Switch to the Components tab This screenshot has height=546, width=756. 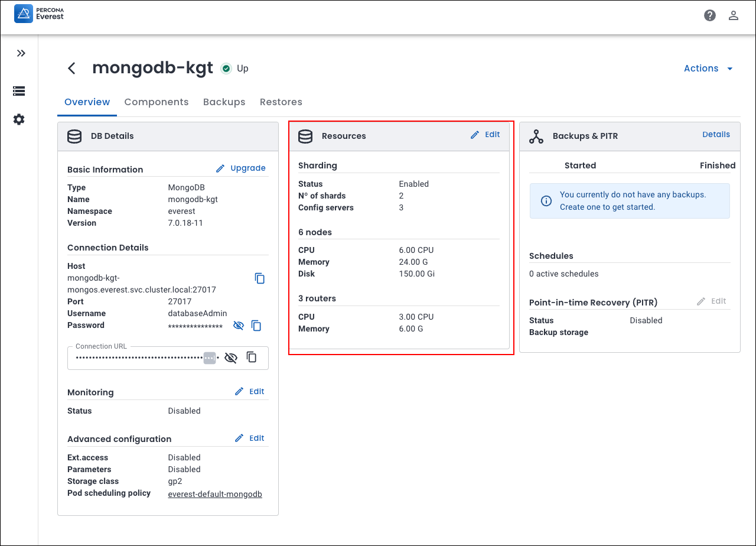(x=157, y=102)
